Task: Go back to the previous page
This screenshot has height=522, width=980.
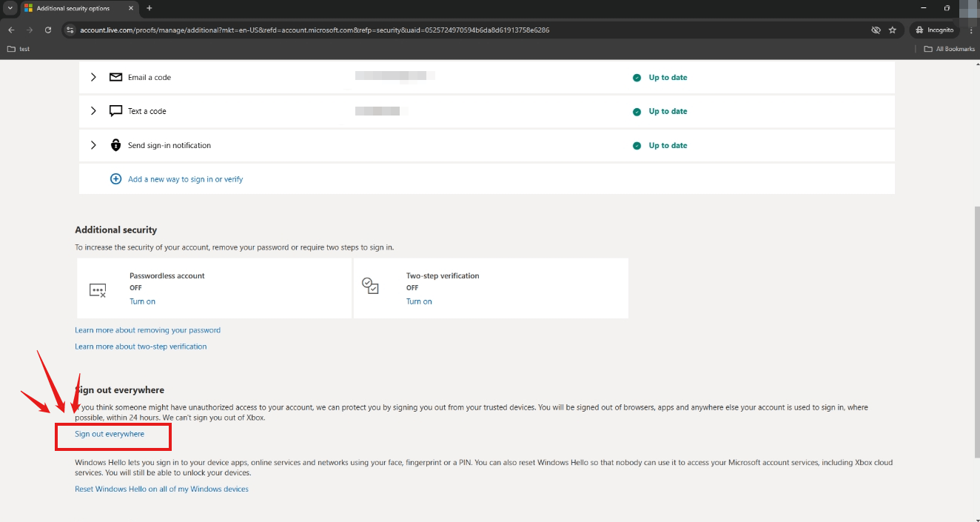Action: point(11,30)
